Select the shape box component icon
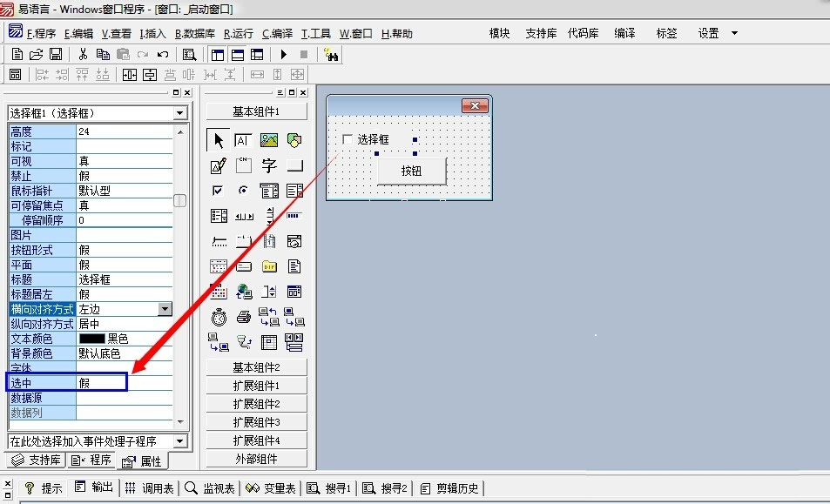830x504 pixels. (x=294, y=139)
